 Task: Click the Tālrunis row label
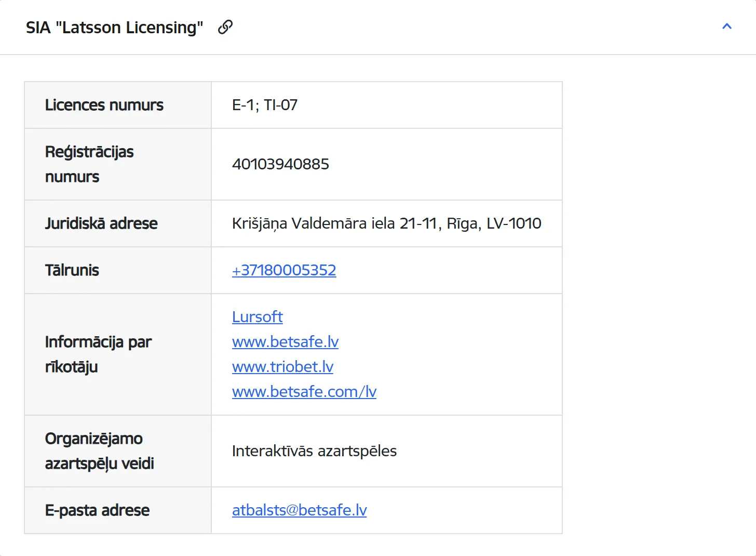click(72, 270)
